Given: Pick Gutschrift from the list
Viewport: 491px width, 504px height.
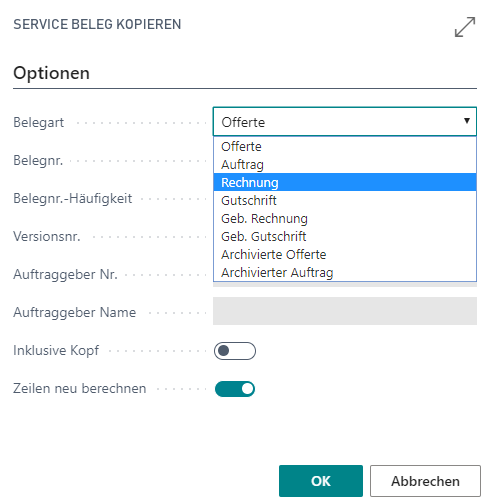Looking at the screenshot, I should [x=345, y=200].
